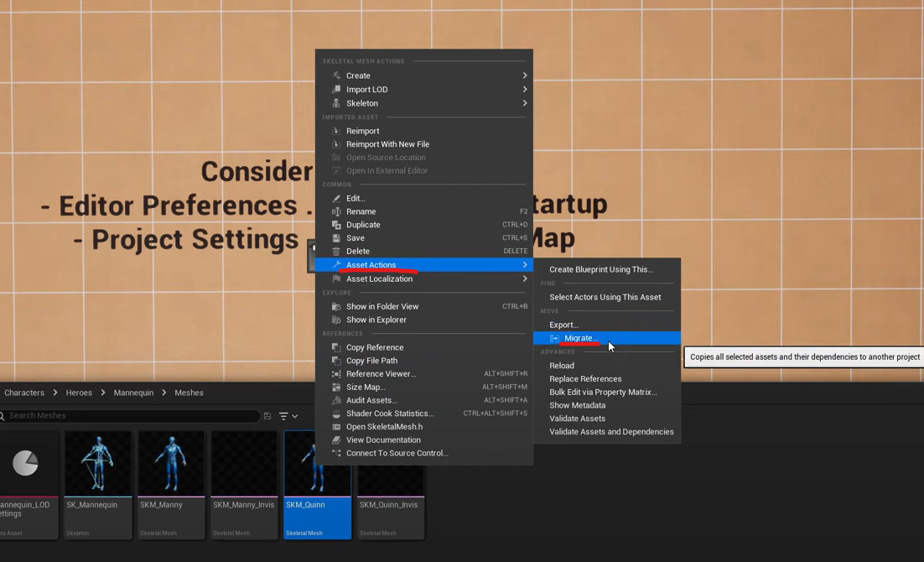Click the Shader Cook Statistics icon

(336, 414)
